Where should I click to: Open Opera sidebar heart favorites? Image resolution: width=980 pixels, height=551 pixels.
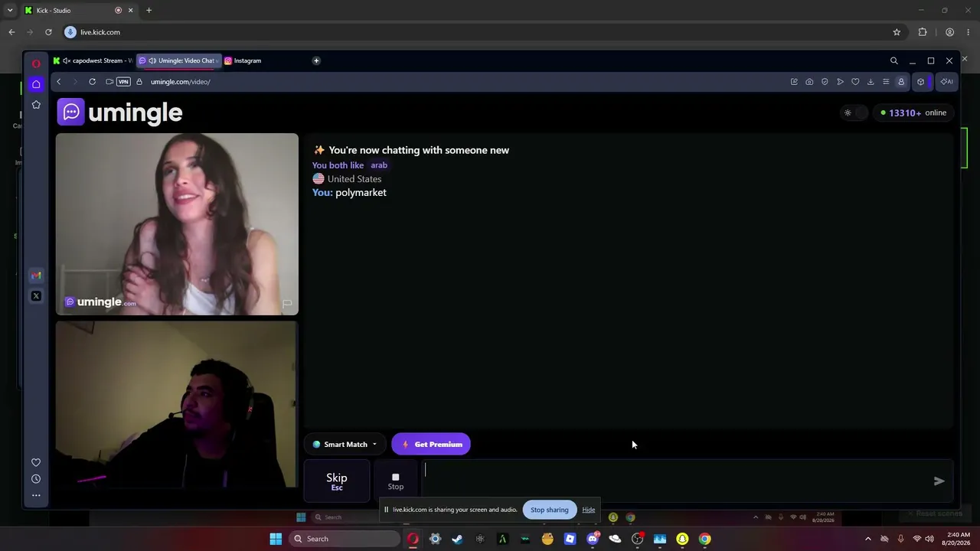point(36,462)
